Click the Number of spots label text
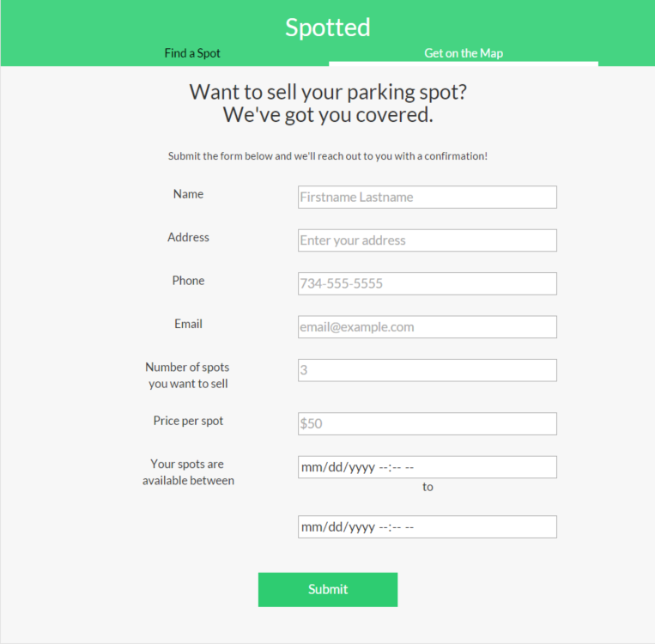 pyautogui.click(x=188, y=375)
